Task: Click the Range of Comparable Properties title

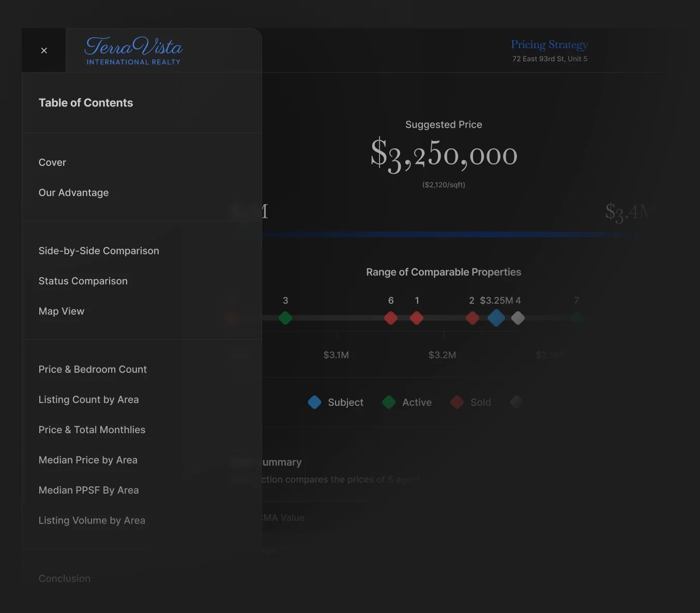Action: tap(444, 272)
